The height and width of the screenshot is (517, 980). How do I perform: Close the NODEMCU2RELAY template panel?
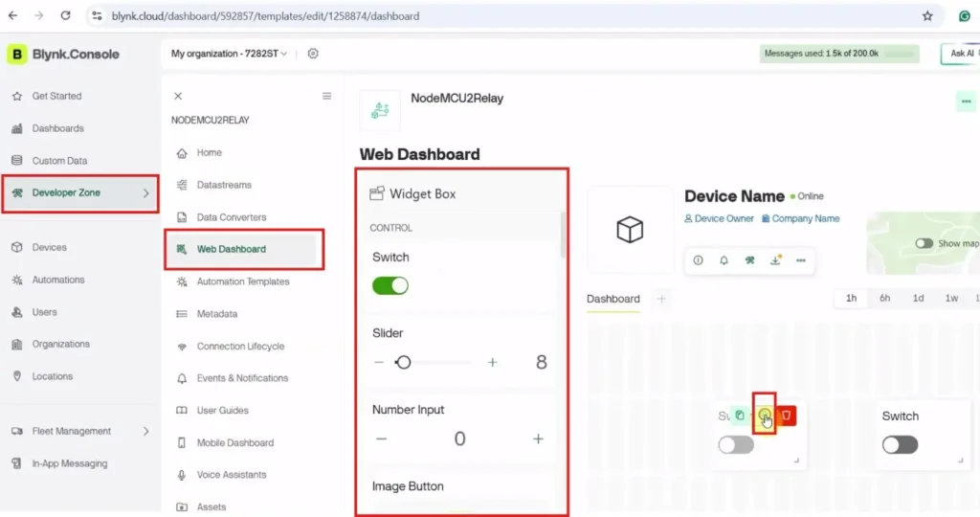pyautogui.click(x=178, y=97)
